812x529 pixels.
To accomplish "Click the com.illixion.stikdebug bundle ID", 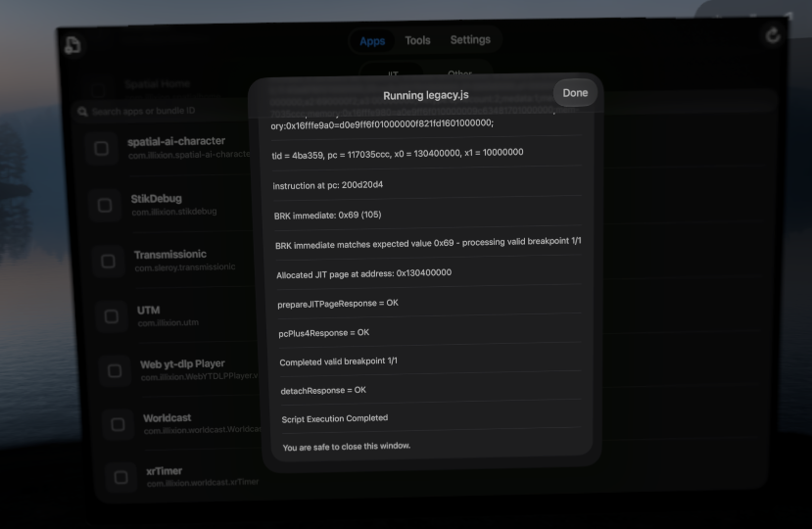I will point(174,212).
